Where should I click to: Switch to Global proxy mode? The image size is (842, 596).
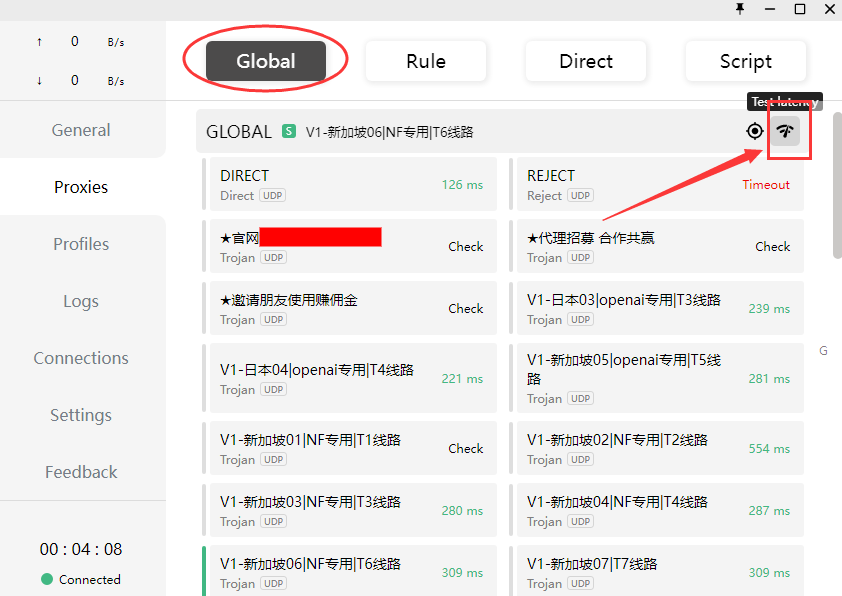[x=266, y=61]
